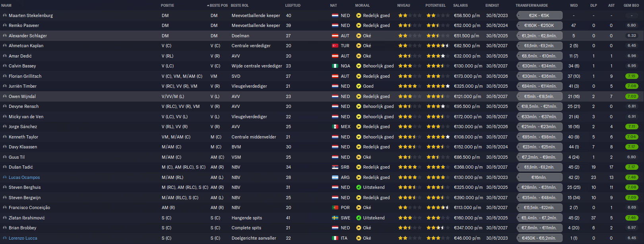View potential stars for Kenneth Taylor
Viewport: 644px width, 244px height.
point(438,137)
